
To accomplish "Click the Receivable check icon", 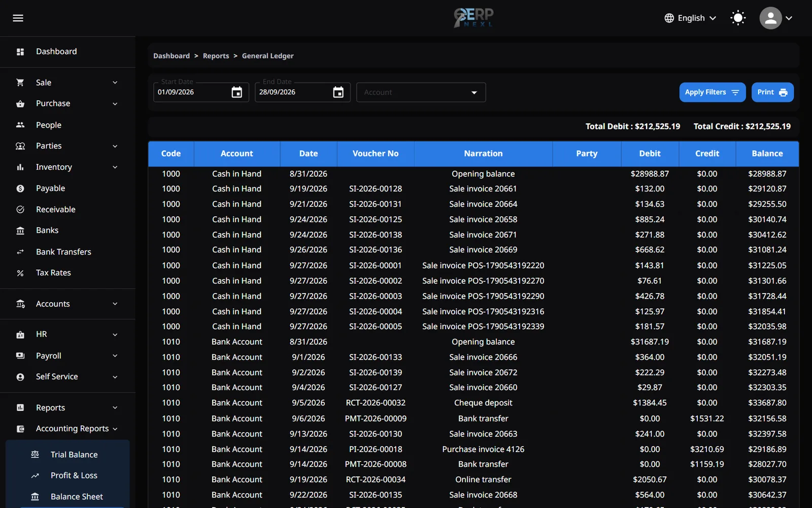I will tap(20, 209).
